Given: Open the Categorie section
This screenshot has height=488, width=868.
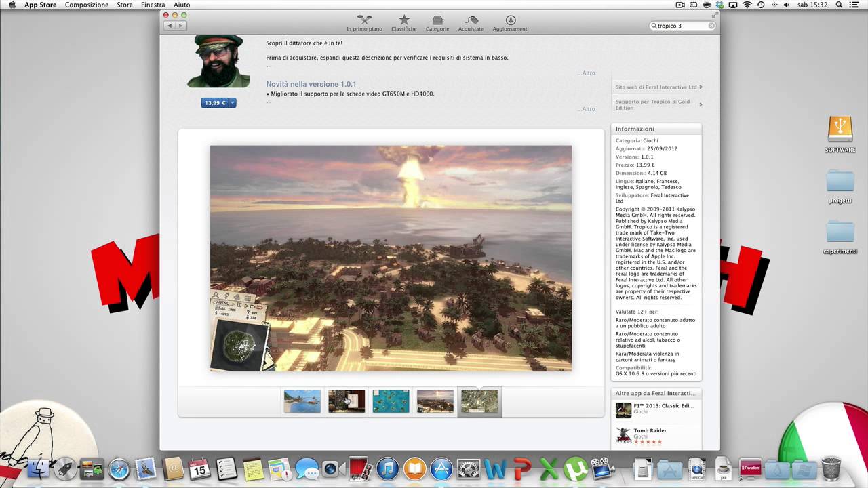Looking at the screenshot, I should [437, 23].
